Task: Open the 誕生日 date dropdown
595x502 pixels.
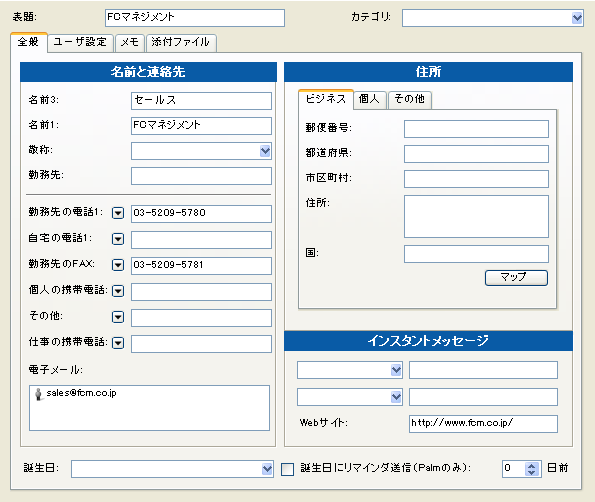Action: [x=267, y=469]
